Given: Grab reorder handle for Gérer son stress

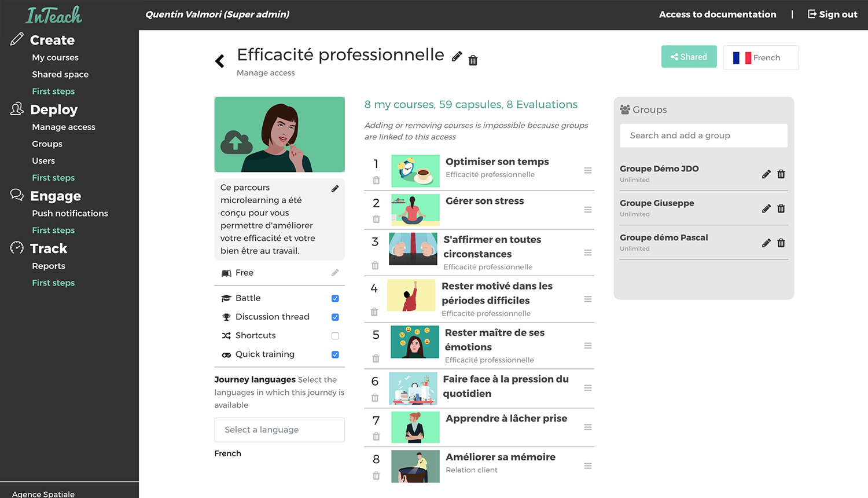Looking at the screenshot, I should [x=588, y=210].
